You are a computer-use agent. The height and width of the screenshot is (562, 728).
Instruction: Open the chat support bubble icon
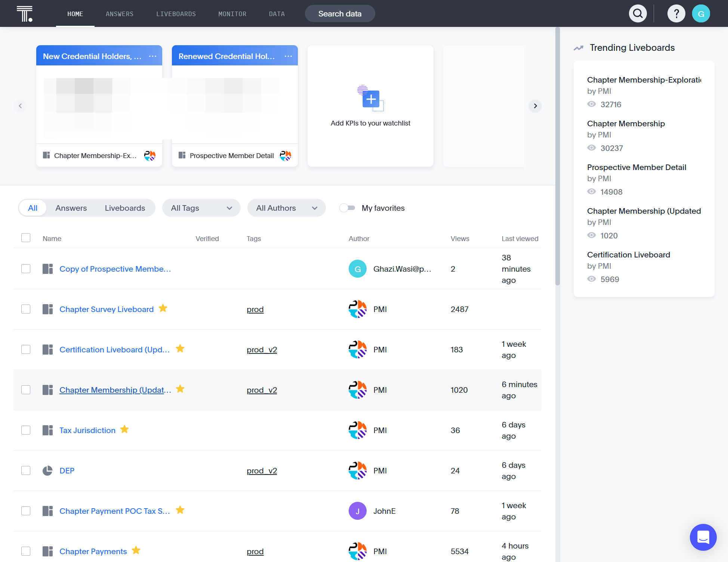point(703,537)
